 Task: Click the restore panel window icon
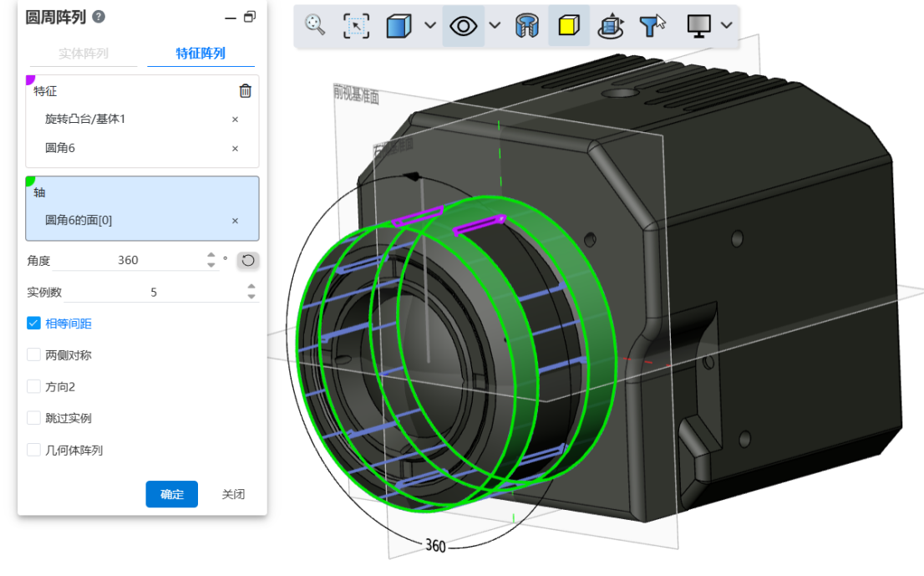[x=250, y=17]
